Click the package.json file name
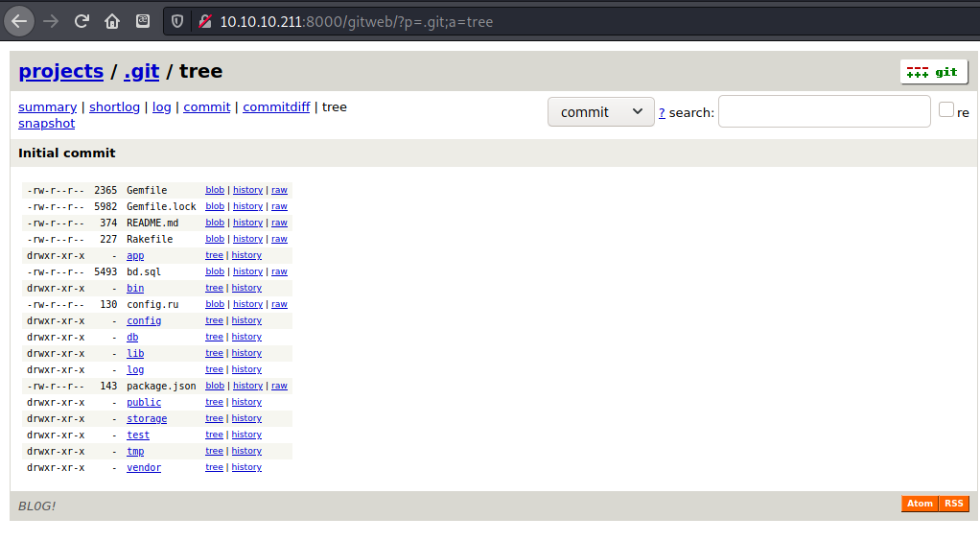980x541 pixels. tap(161, 386)
